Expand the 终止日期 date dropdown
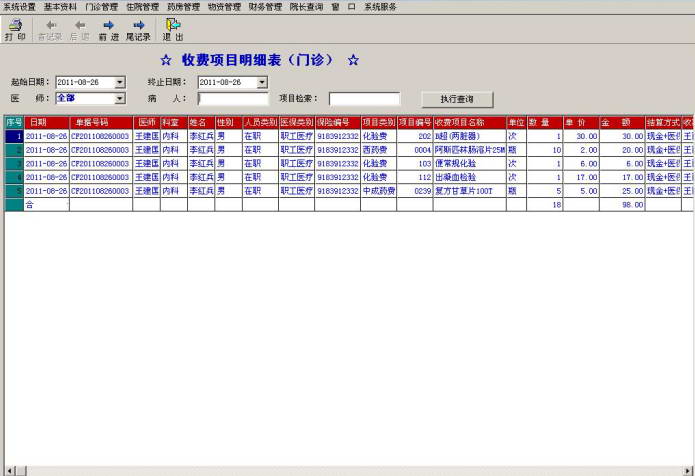Screen dimensions: 695x476 tap(262, 82)
